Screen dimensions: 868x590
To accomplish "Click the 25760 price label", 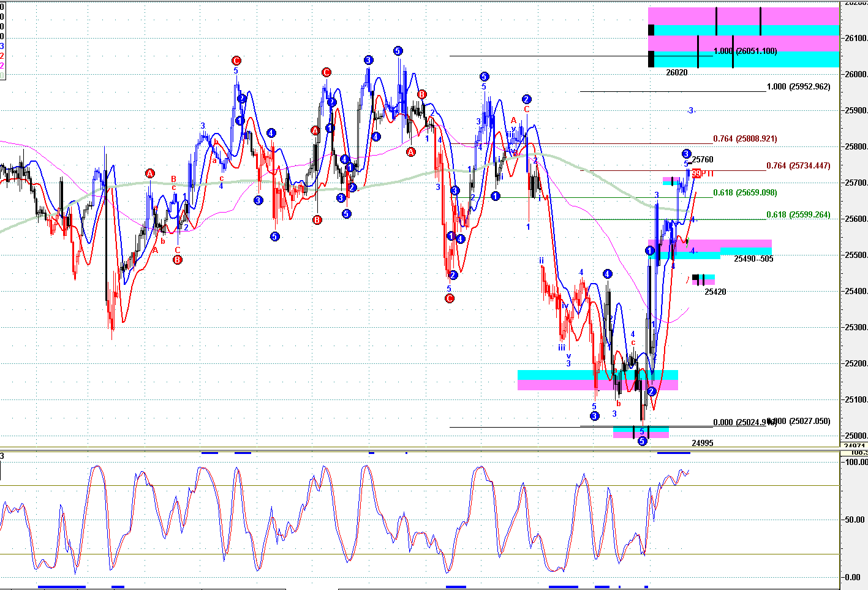I will (703, 161).
